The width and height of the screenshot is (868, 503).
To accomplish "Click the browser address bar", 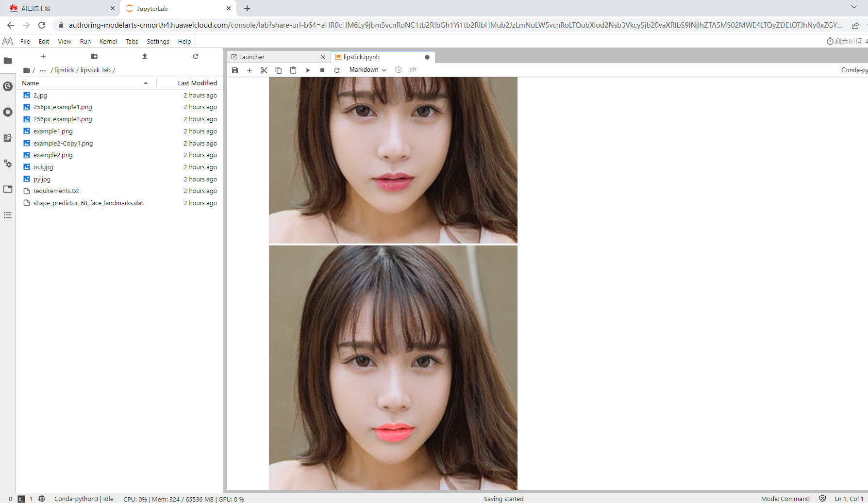I will pos(455,25).
